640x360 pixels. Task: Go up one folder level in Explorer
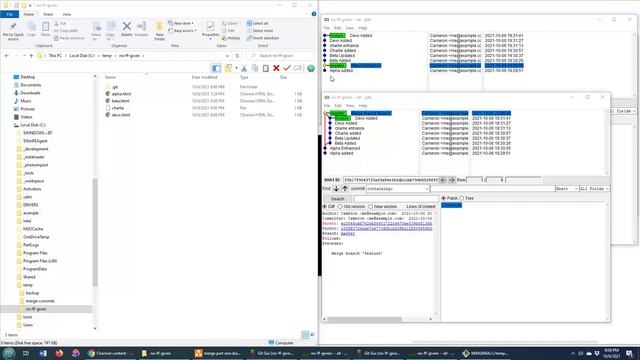pyautogui.click(x=31, y=56)
